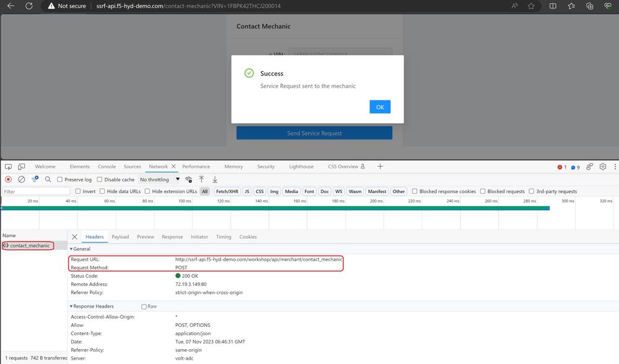
Task: Switch to the Console tab
Action: (107, 167)
